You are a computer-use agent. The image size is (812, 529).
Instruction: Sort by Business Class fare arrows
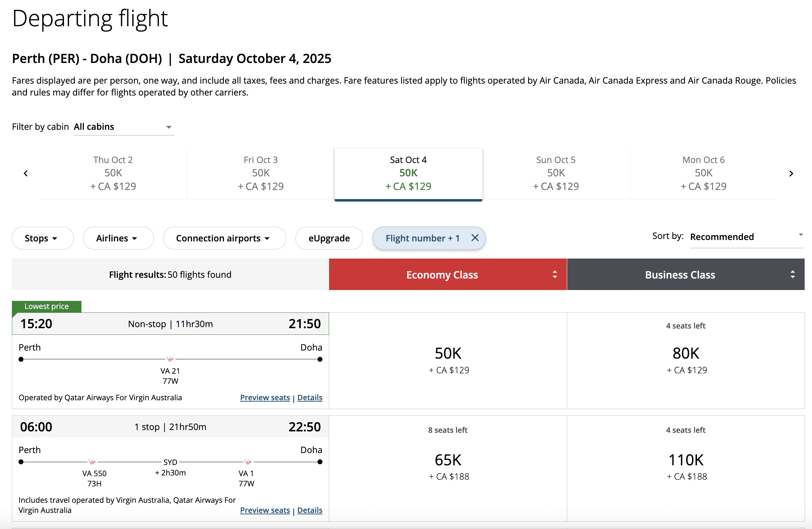point(792,275)
